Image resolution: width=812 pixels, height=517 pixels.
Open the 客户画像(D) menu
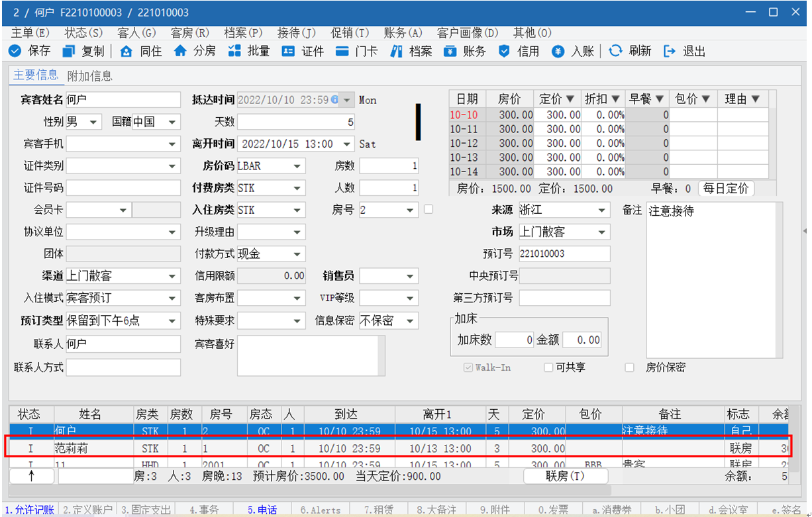468,32
